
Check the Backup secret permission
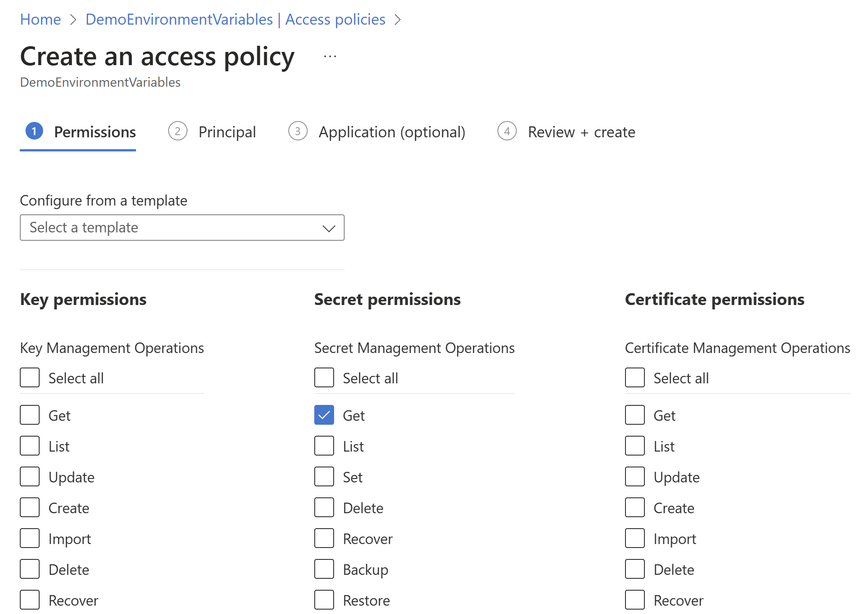(324, 569)
